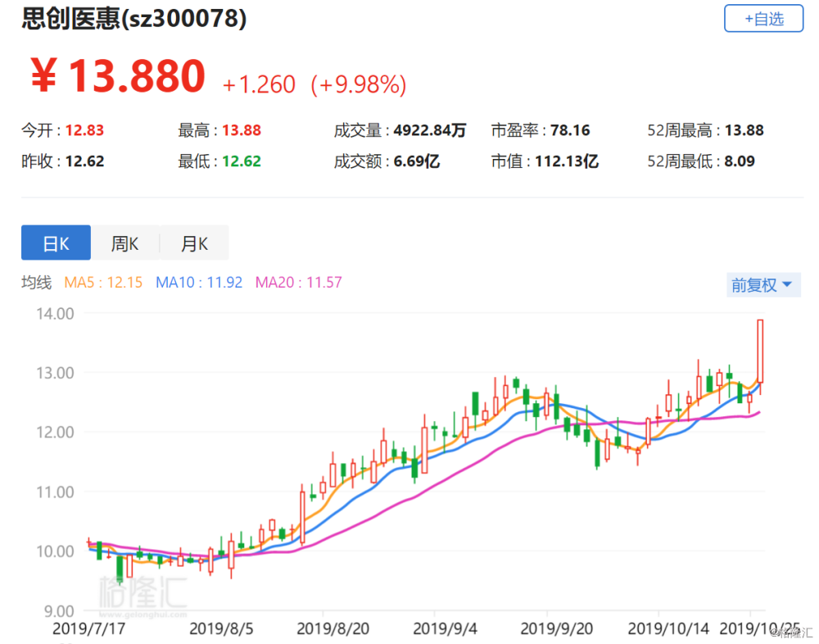819x644 pixels.
Task: Click the 52周最高 value 13.88
Action: 744,130
